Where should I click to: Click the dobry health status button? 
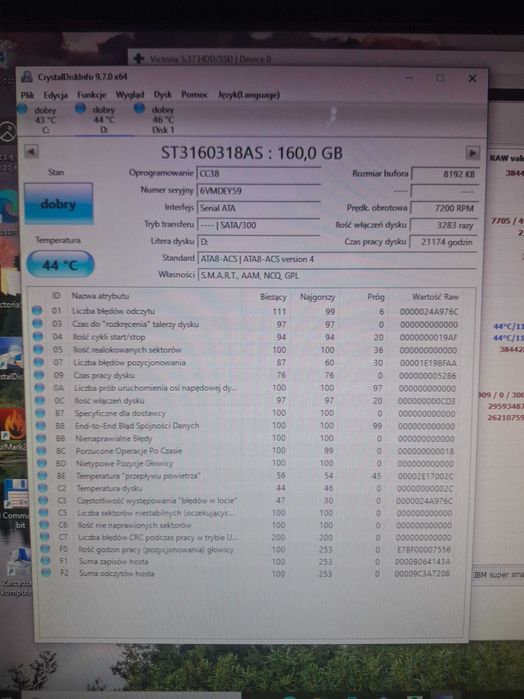58,204
